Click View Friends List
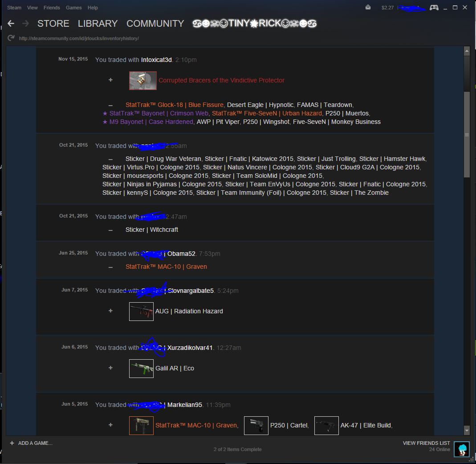476x464 pixels. [x=426, y=443]
